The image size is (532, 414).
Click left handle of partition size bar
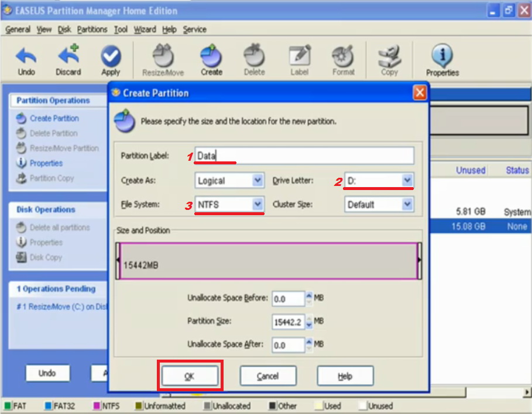pyautogui.click(x=118, y=260)
